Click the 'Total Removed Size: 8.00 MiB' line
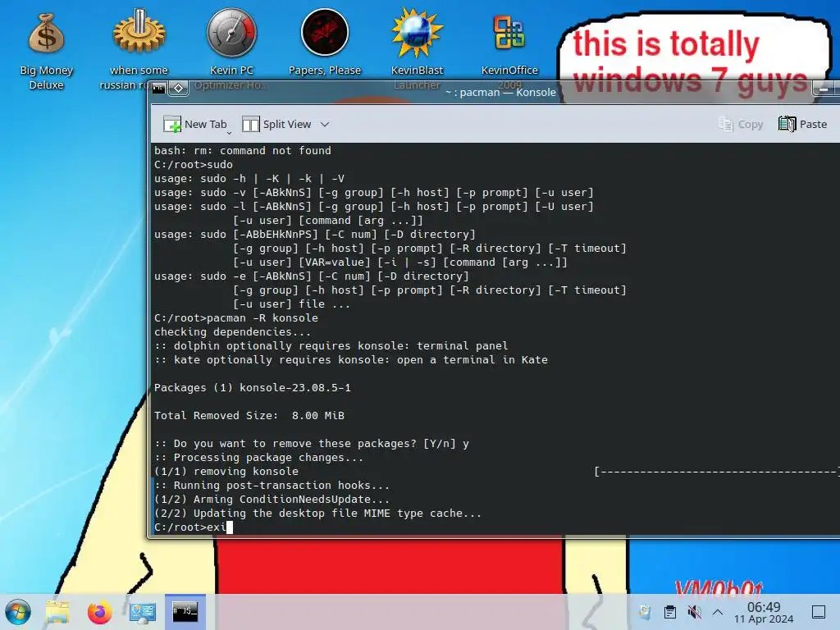840x630 pixels. [249, 416]
